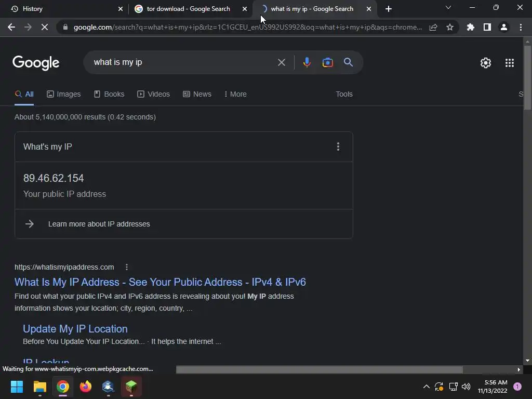Switch to Videos results
Image resolution: width=532 pixels, height=399 pixels.
coord(154,94)
